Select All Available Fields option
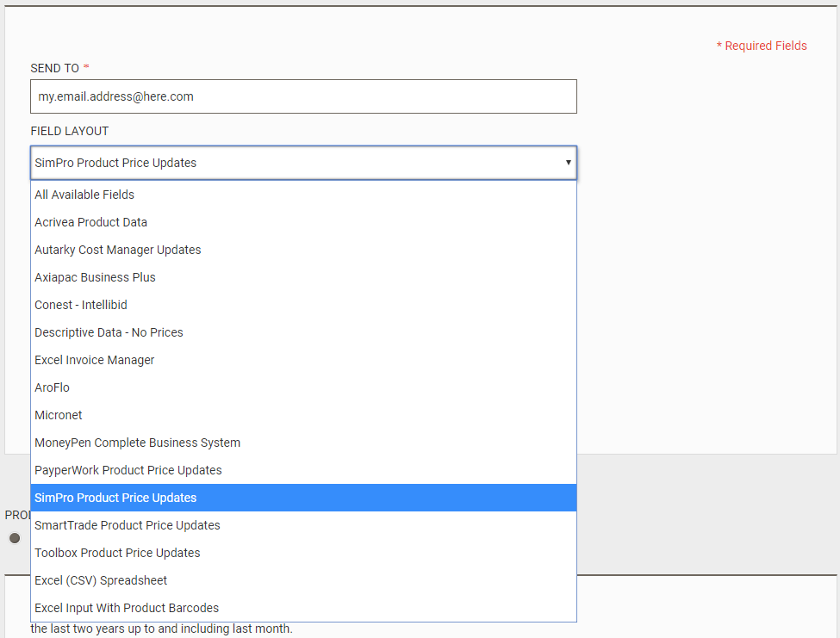The image size is (840, 638). [x=303, y=195]
